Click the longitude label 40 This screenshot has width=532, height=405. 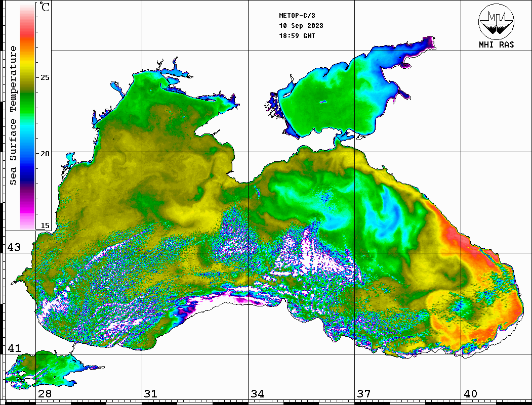tap(470, 394)
